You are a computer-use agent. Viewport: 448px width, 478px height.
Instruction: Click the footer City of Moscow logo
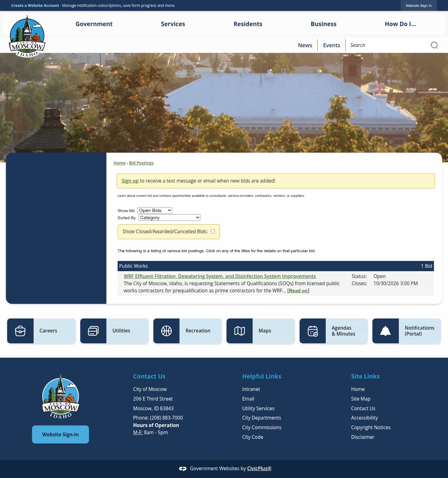click(61, 397)
